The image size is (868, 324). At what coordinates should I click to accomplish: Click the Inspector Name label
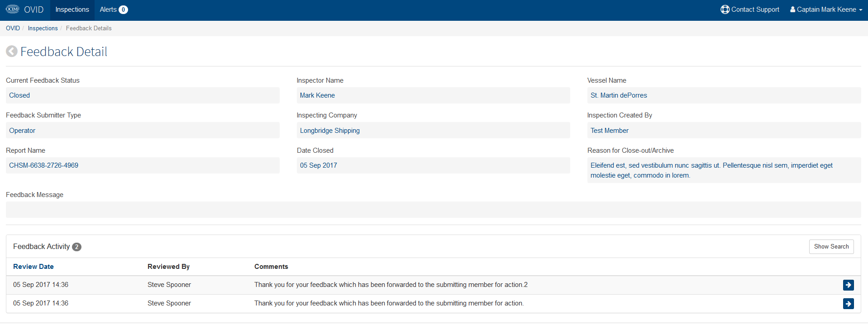[x=320, y=80]
